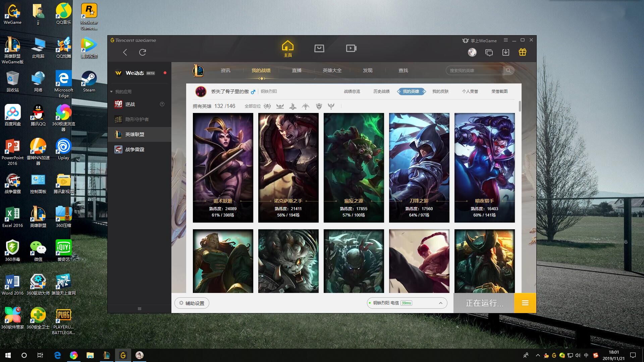This screenshot has width=644, height=362.
Task: Select 英雄联盟 in the WeGame sidebar
Action: pos(140,134)
